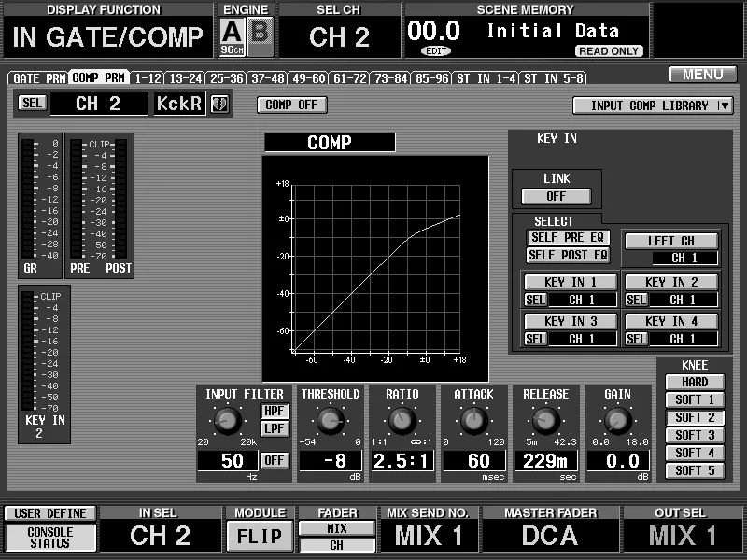
Task: Select KEY IN 2 source
Action: pyautogui.click(x=670, y=282)
